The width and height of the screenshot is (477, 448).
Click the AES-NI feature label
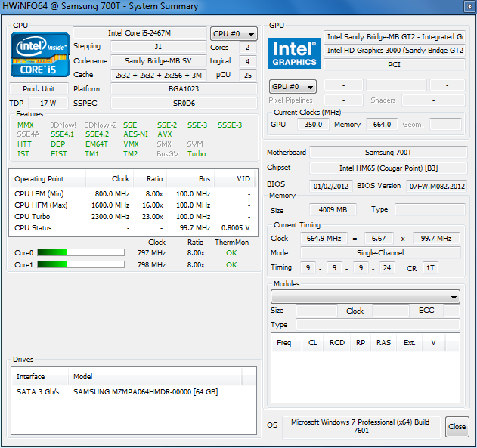coord(135,134)
